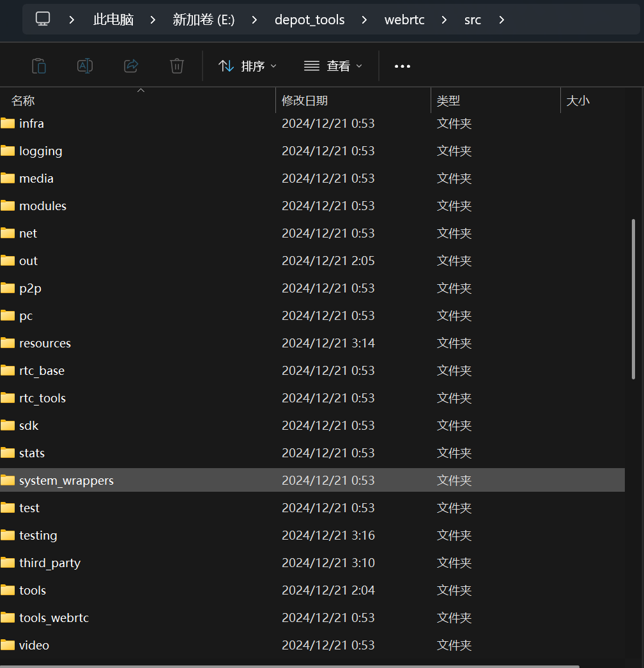Select the test folder icon
This screenshot has width=644, height=668.
pos(8,508)
